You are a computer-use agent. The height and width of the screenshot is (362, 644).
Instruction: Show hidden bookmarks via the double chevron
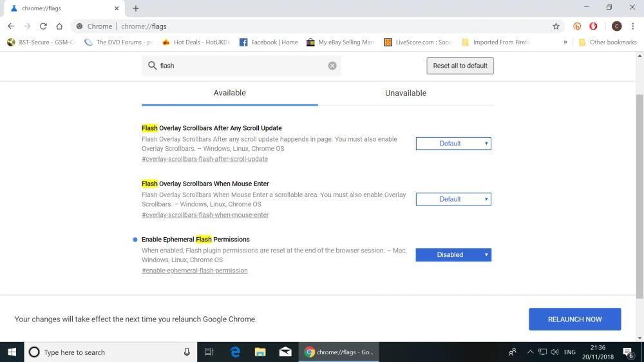pyautogui.click(x=565, y=42)
